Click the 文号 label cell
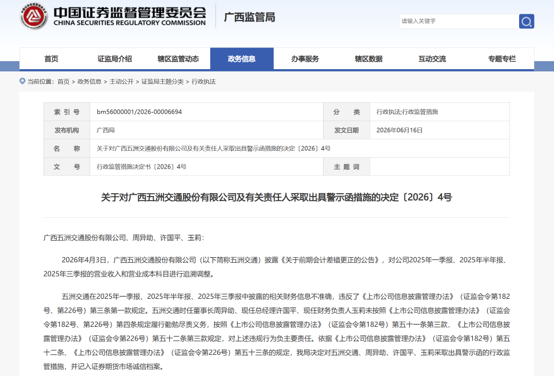This screenshot has width=554, height=376. [67, 167]
